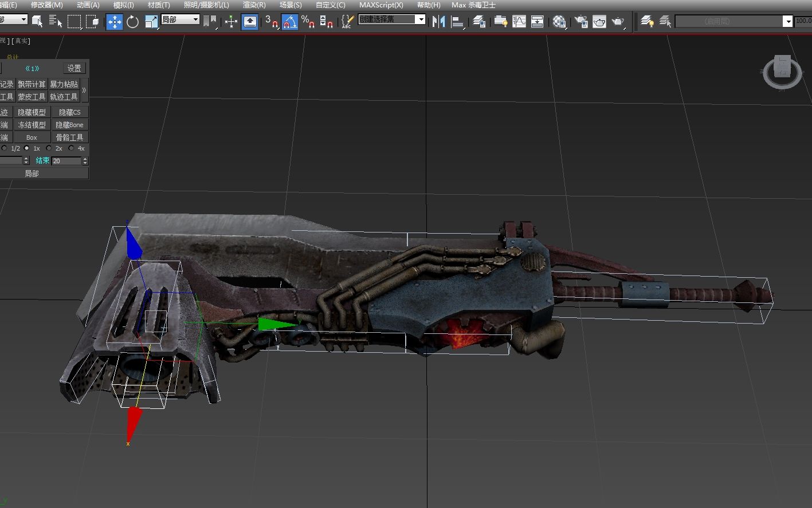Open the 材质(T) menu

159,5
